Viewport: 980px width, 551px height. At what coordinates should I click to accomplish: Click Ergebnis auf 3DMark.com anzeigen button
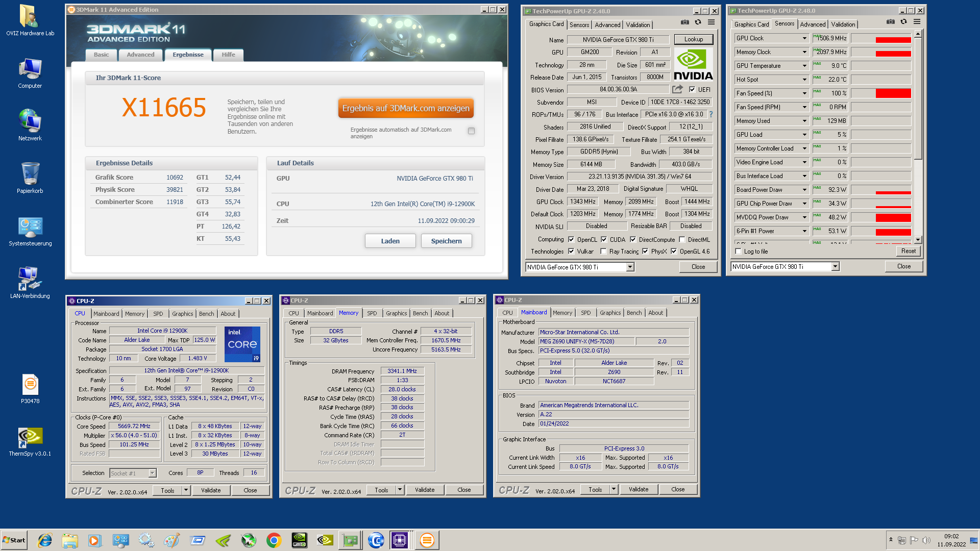coord(406,108)
